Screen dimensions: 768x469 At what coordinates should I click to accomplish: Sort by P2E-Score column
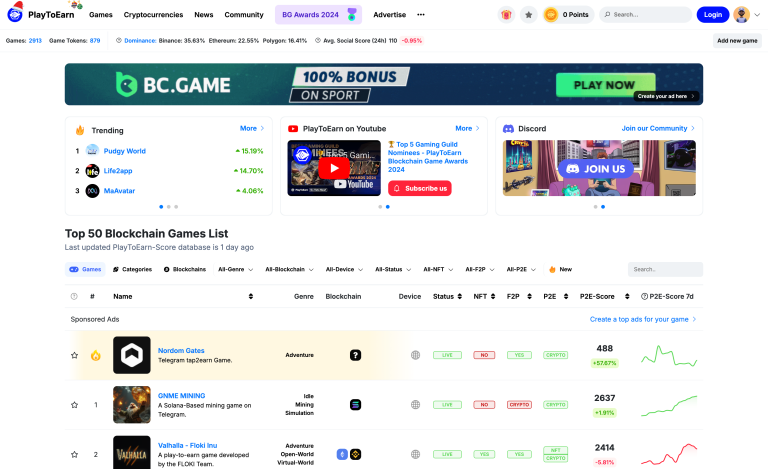point(627,296)
